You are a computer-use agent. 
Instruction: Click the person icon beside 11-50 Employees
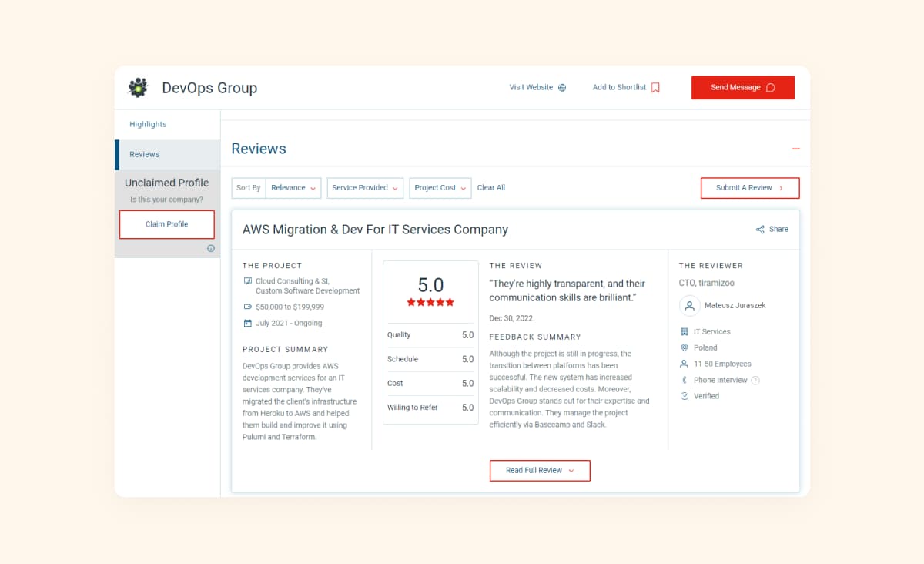point(684,364)
